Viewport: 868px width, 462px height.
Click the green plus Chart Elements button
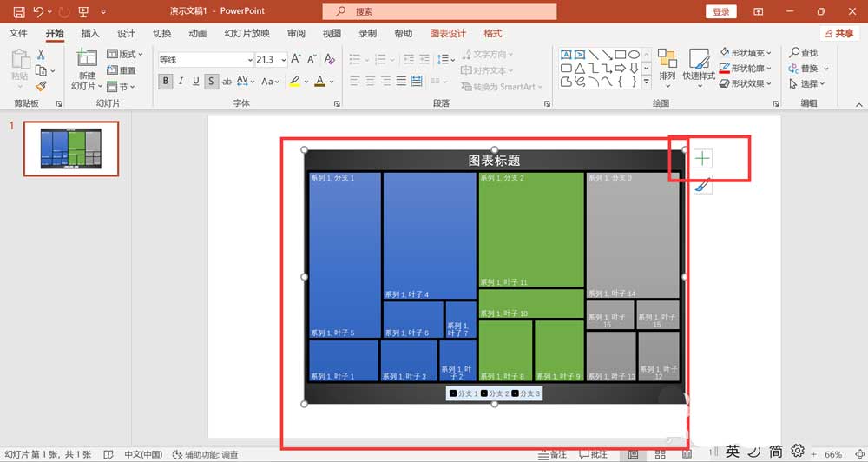[x=702, y=159]
